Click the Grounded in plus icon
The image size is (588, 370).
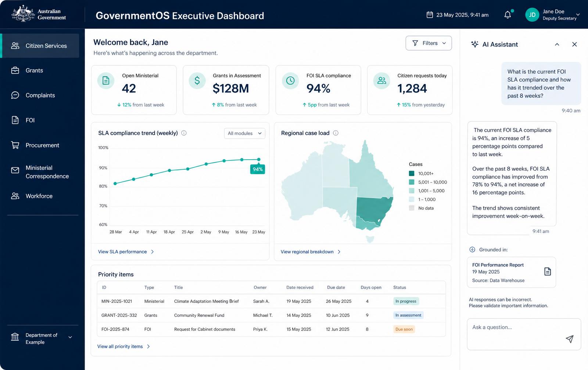(x=472, y=250)
